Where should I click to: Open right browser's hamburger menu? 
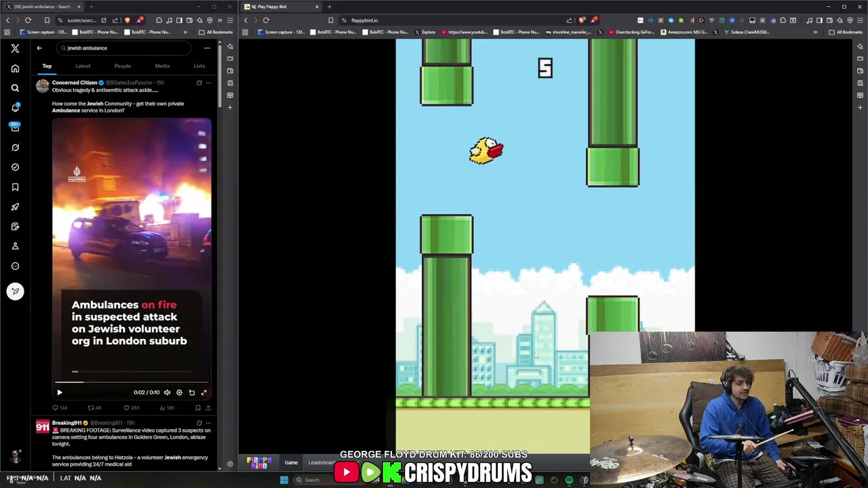point(860,20)
